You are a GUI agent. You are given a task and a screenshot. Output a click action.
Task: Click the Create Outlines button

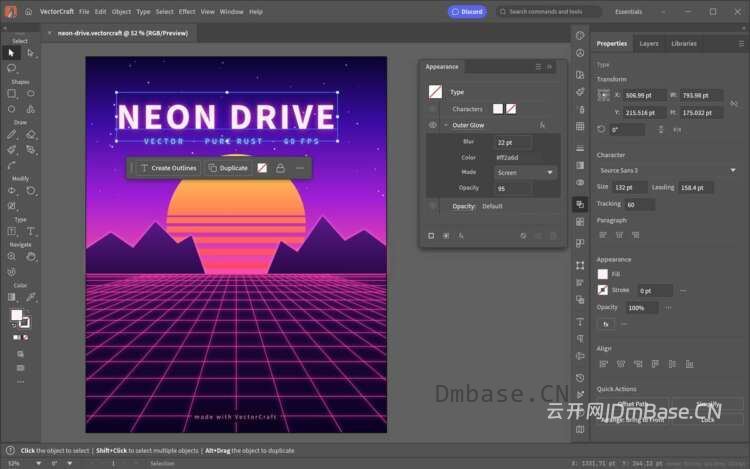click(x=169, y=168)
